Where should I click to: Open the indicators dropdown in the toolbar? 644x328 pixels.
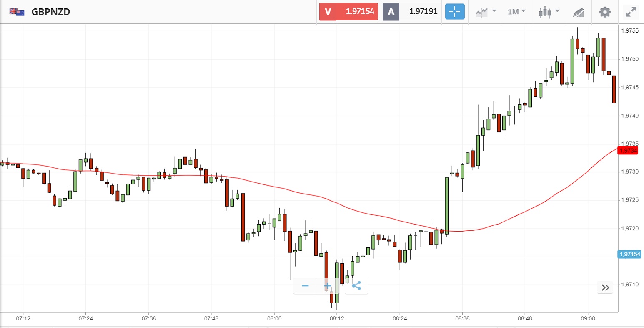(x=486, y=12)
